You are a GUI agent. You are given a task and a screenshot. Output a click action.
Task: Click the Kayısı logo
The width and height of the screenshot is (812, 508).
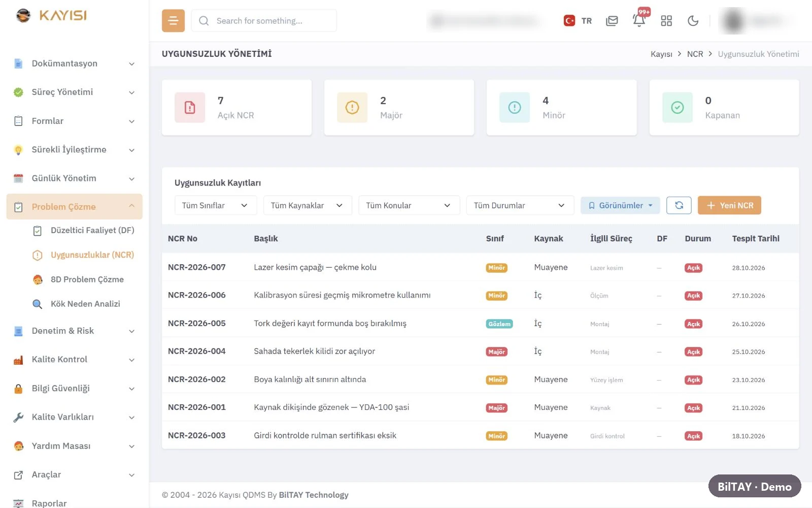(51, 15)
